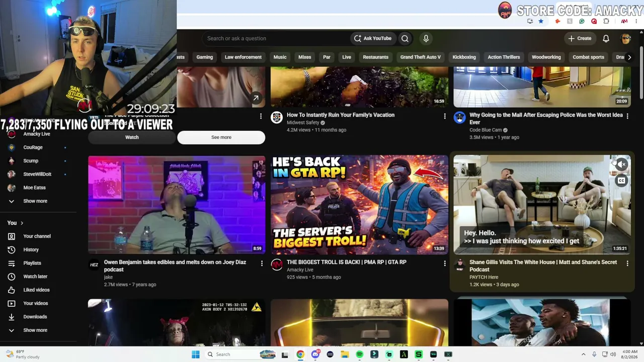Open the PAYTCH Here channel link
This screenshot has width=644, height=362.
(484, 277)
